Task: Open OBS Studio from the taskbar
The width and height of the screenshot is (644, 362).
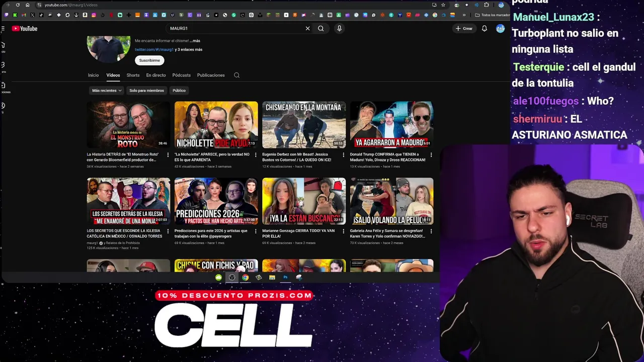Action: pos(232,278)
